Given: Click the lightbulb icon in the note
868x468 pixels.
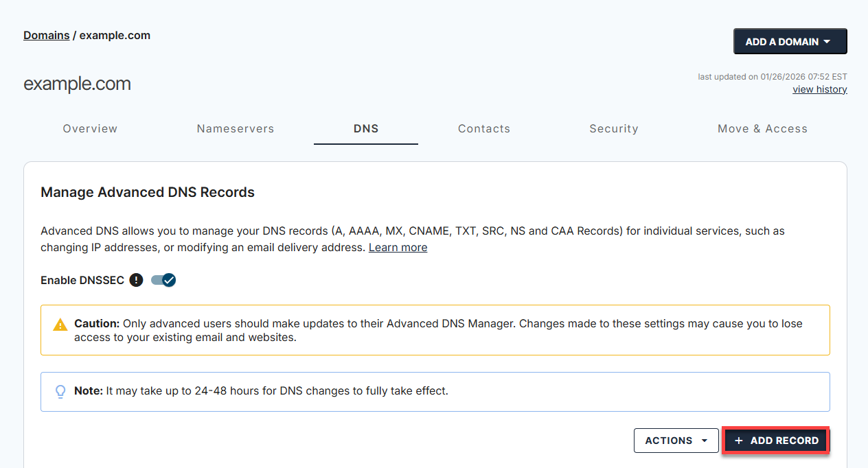Looking at the screenshot, I should (60, 390).
